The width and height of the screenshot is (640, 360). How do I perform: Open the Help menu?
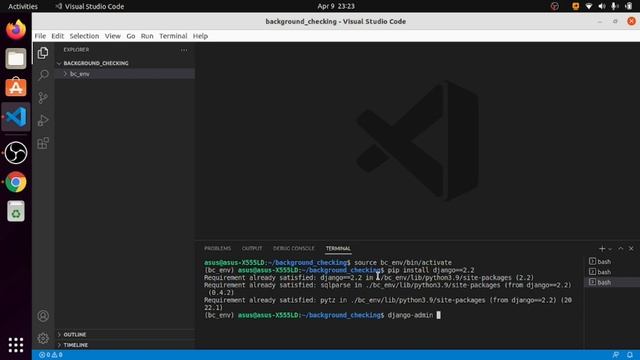click(200, 36)
